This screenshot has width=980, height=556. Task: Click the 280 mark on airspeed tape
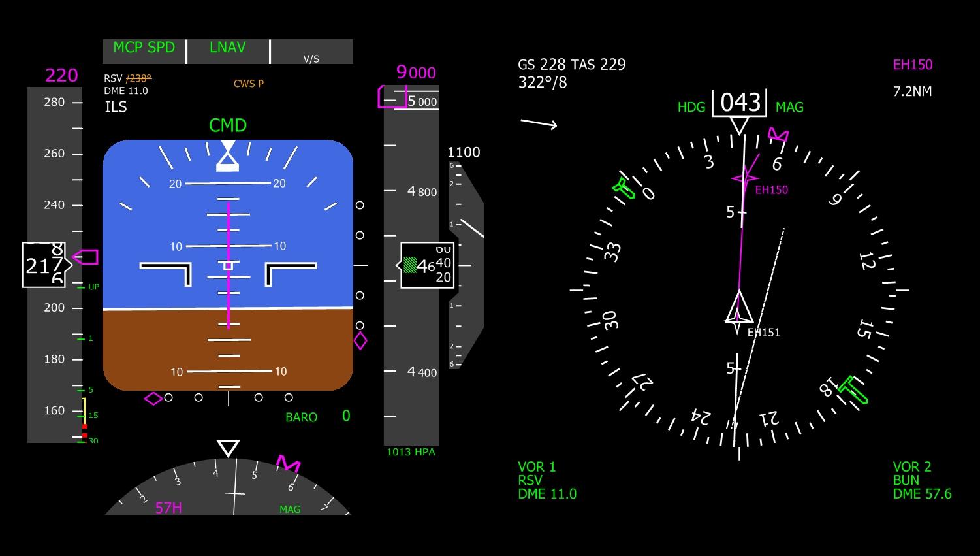click(54, 102)
